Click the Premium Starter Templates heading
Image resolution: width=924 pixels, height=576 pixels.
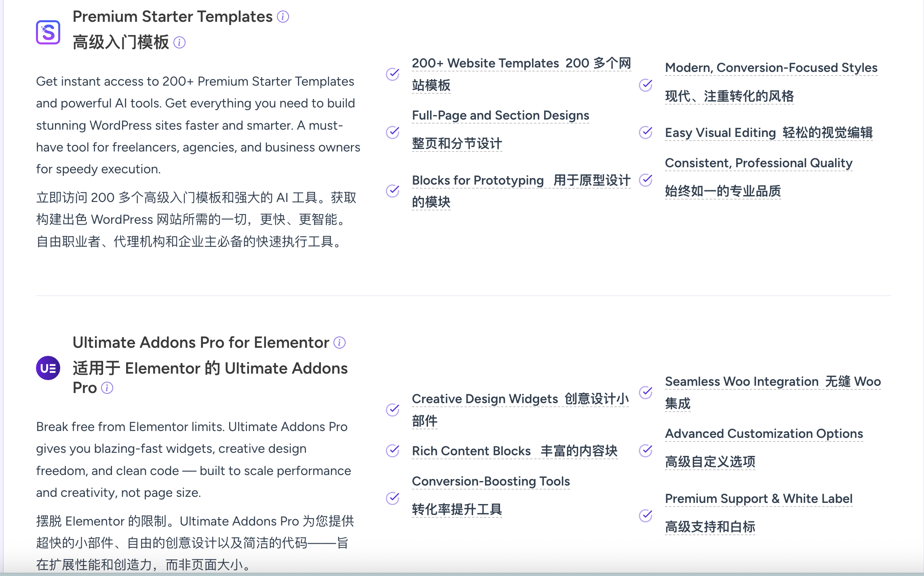pos(173,17)
